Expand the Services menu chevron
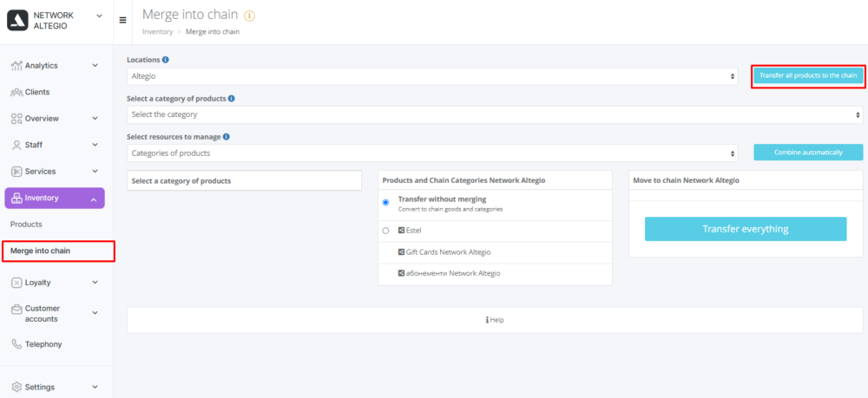 point(95,172)
